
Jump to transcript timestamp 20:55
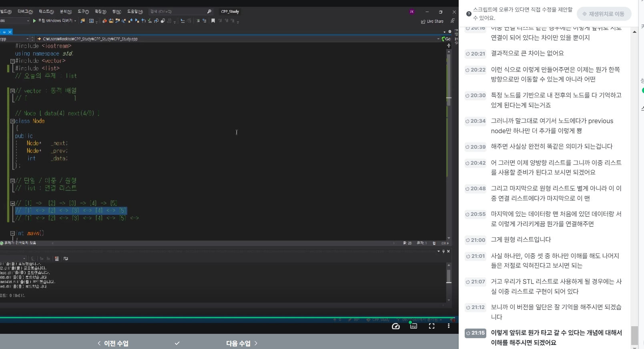(x=475, y=214)
